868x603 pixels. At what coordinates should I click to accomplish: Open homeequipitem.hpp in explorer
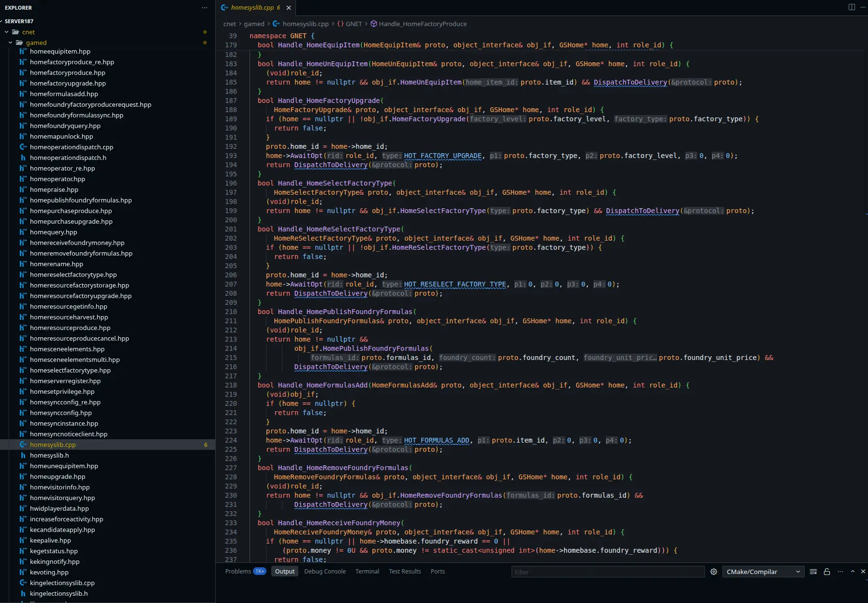click(60, 51)
